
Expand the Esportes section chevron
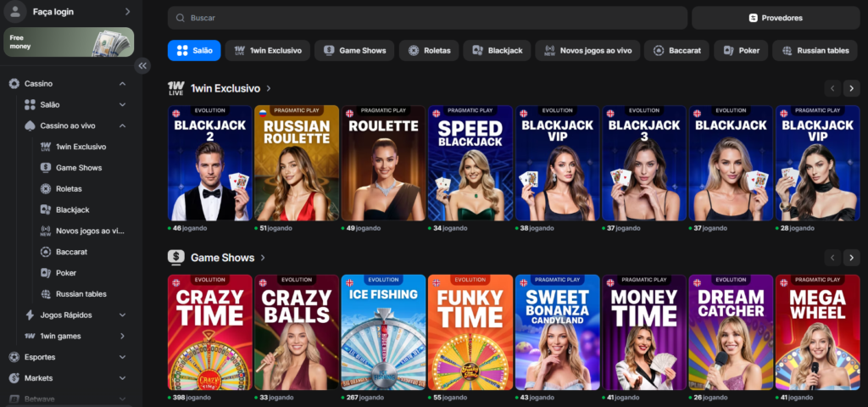point(122,357)
